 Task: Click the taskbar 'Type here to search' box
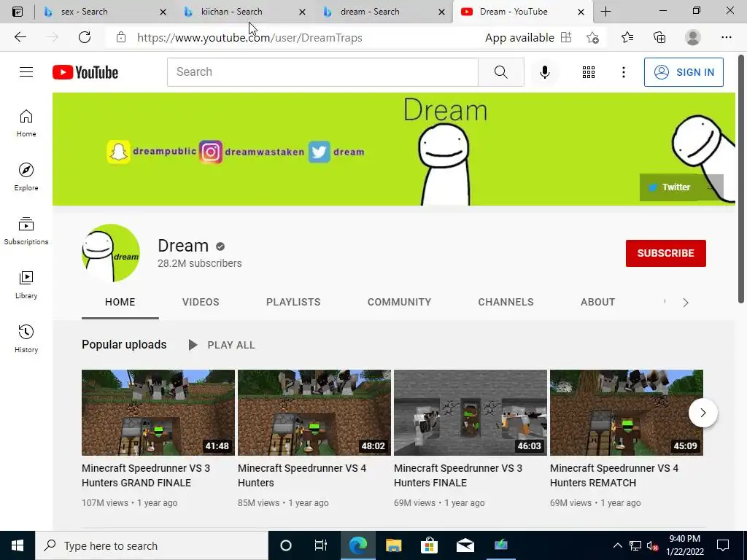coord(152,545)
